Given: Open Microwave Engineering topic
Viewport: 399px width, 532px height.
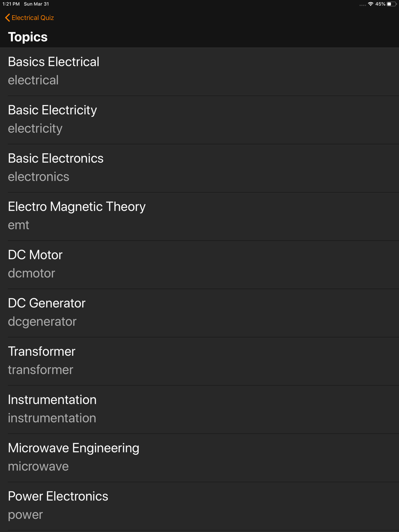Looking at the screenshot, I should click(199, 458).
